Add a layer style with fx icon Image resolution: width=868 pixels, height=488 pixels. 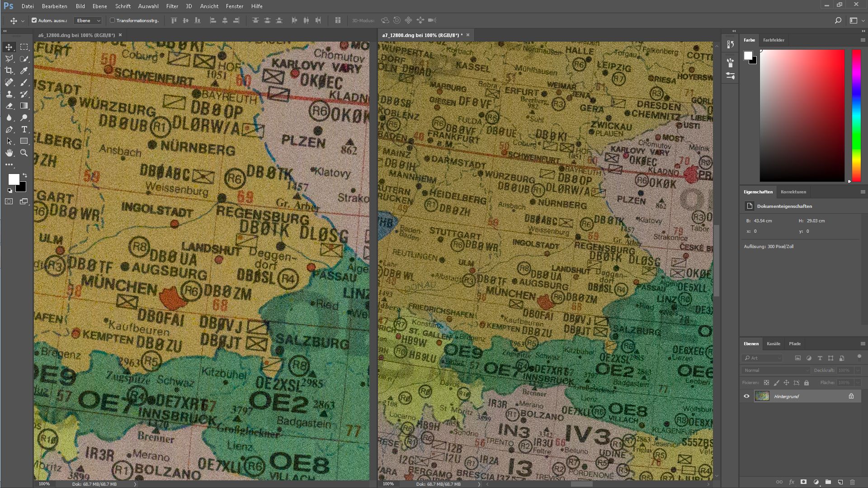click(x=792, y=482)
